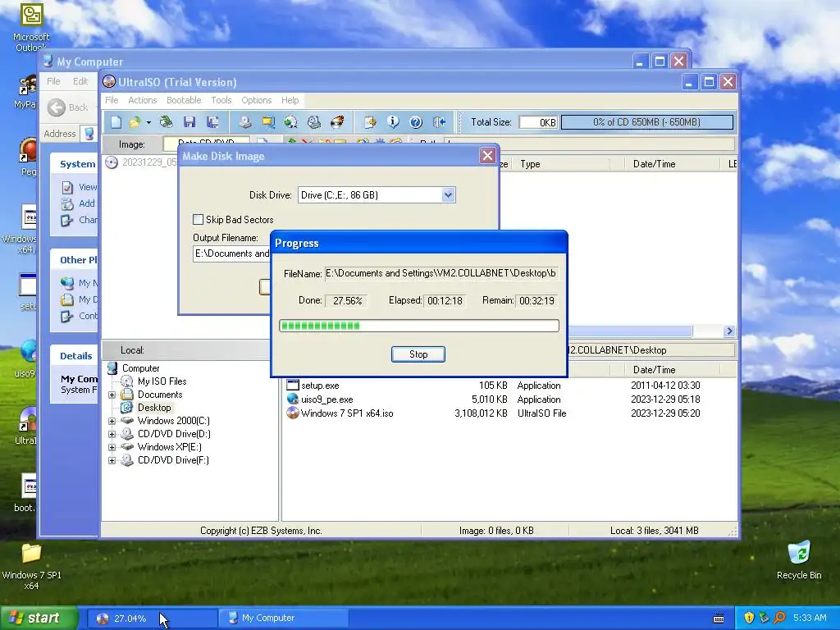Stop the disk image progress
This screenshot has width=840, height=630.
click(x=418, y=354)
